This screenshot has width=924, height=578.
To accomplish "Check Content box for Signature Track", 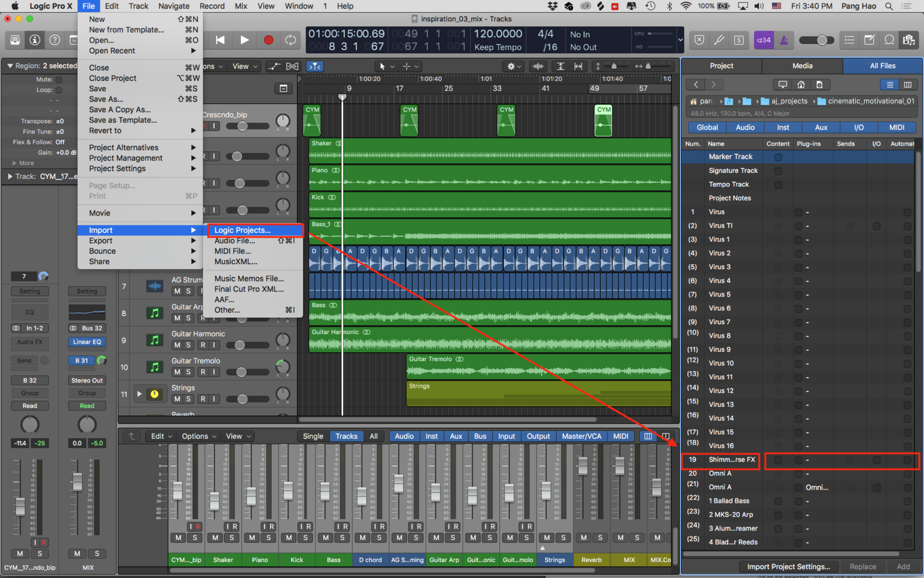I will point(778,171).
